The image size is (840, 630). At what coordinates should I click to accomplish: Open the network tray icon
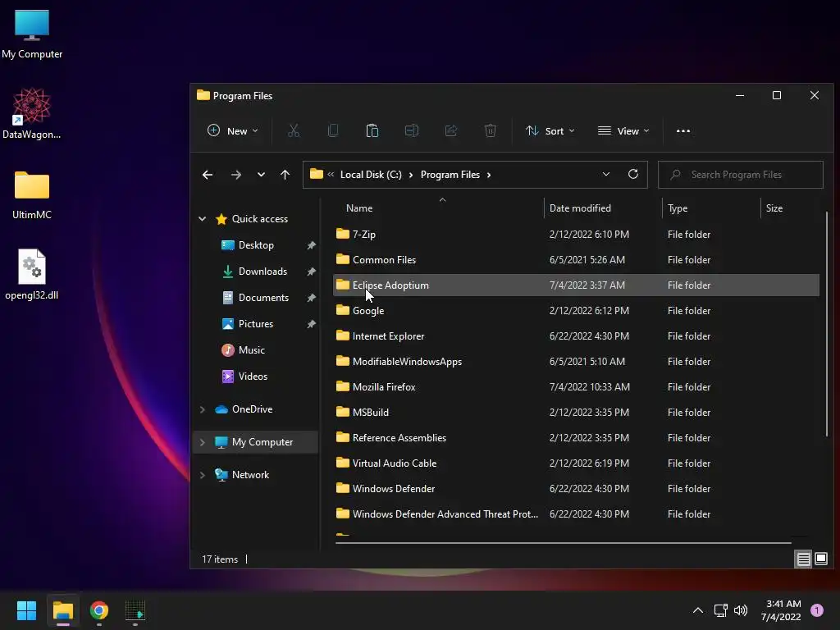[720, 610]
